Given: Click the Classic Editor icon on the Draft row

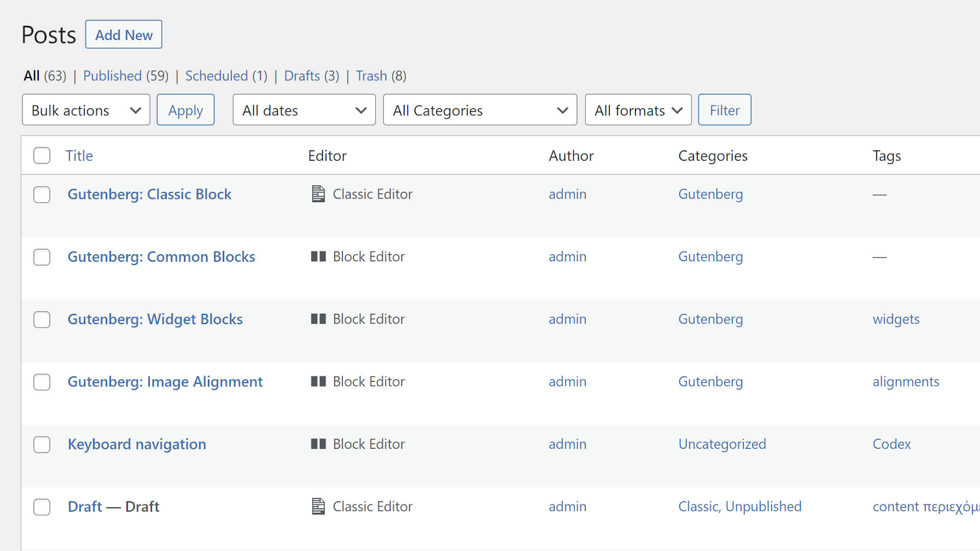Looking at the screenshot, I should point(318,506).
